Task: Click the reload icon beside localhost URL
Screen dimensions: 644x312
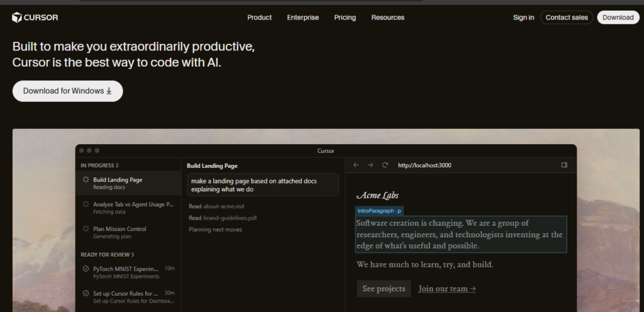Action: 385,165
